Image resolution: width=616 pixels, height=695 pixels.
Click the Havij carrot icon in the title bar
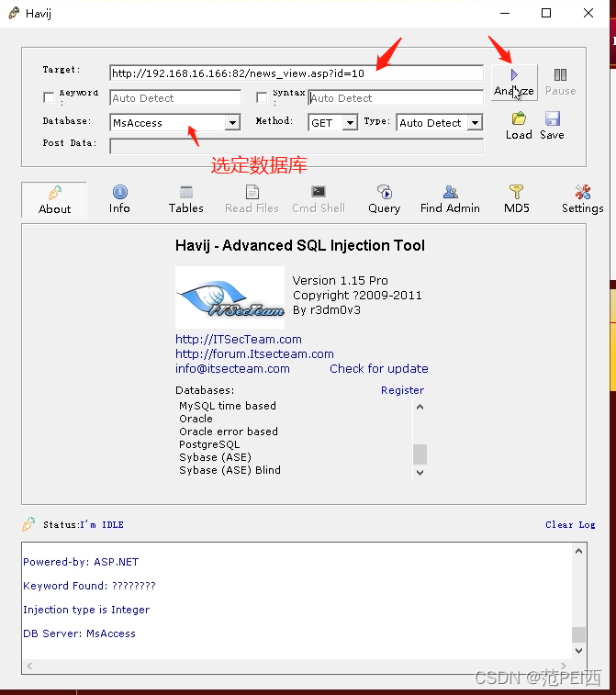click(x=14, y=13)
